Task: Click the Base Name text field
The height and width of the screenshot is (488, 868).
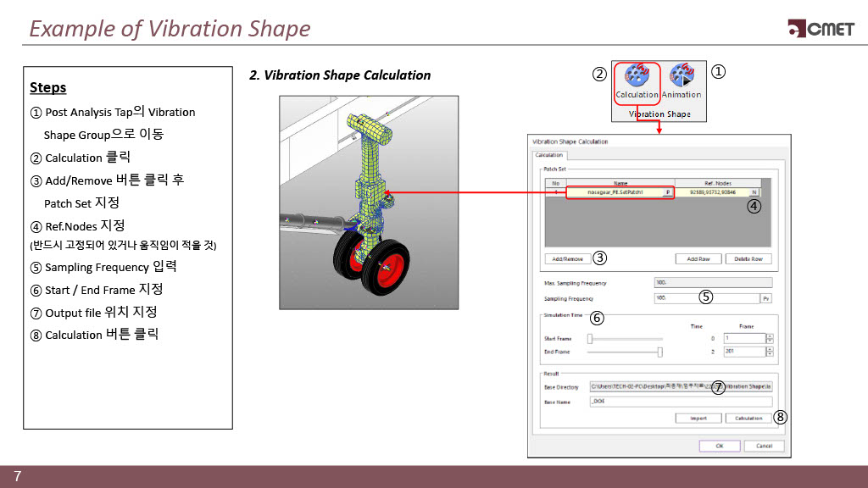Action: coord(680,402)
